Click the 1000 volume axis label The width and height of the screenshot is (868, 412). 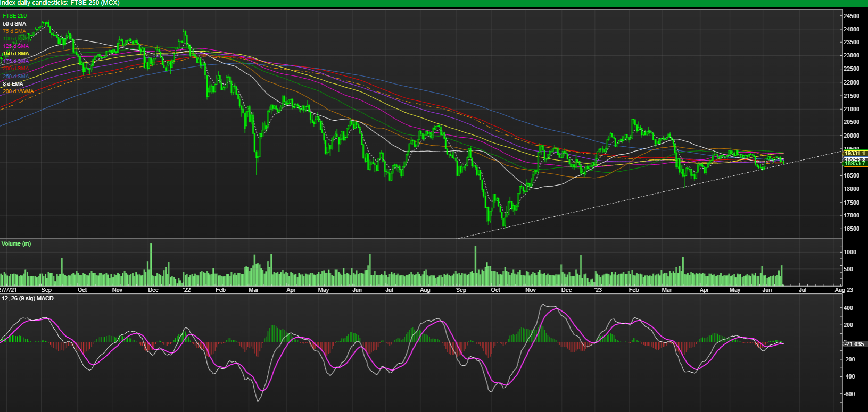coord(850,252)
